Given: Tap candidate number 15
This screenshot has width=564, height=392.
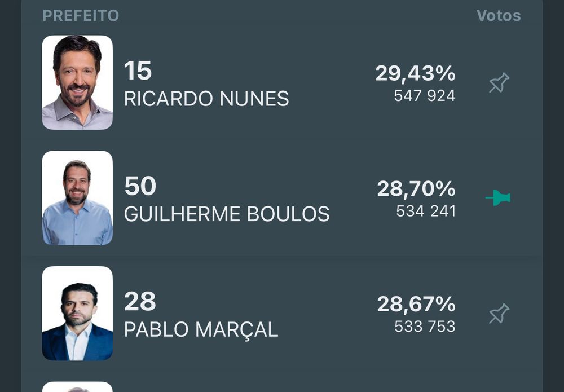Looking at the screenshot, I should click(x=138, y=71).
